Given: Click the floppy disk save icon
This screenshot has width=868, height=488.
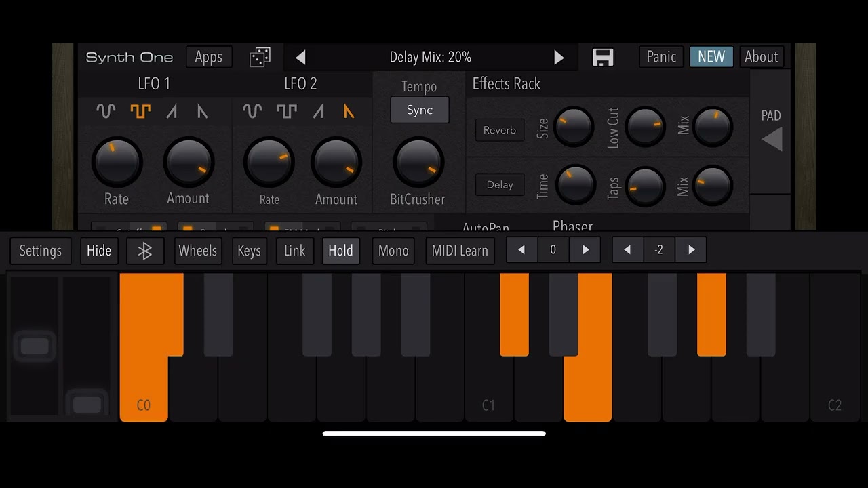Looking at the screenshot, I should [x=603, y=57].
